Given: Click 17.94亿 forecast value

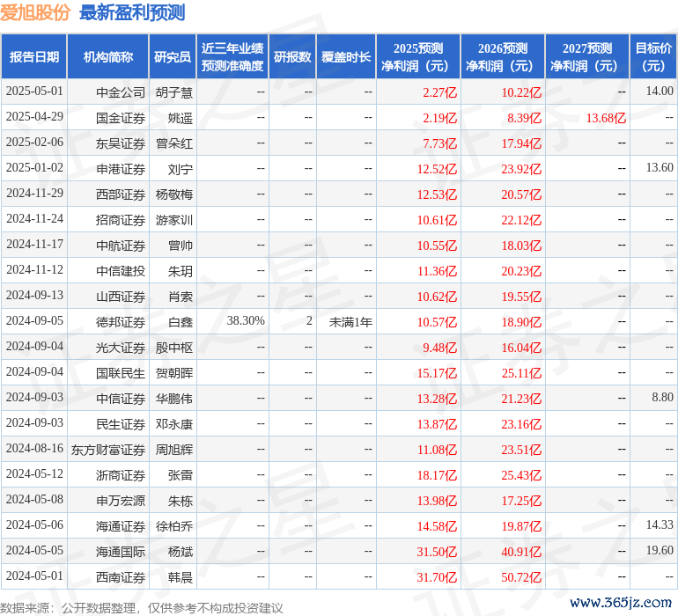Looking at the screenshot, I should [521, 143].
